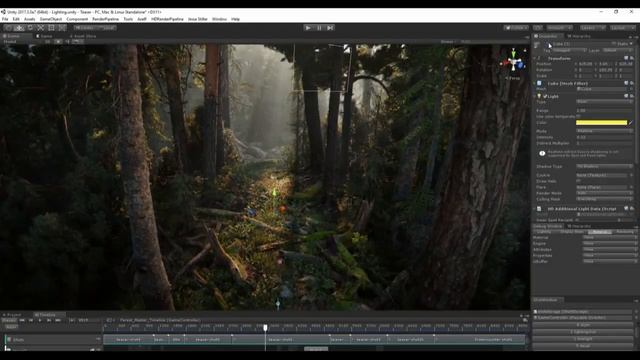
Task: Open the Shadow Type dropdown
Action: [x=604, y=167]
